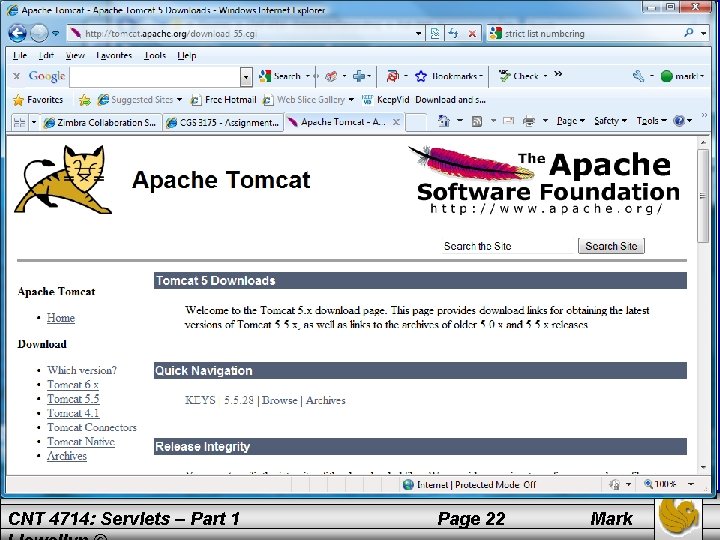Viewport: 720px width, 540px height.
Task: Refresh the page with the refresh icon
Action: (x=453, y=34)
